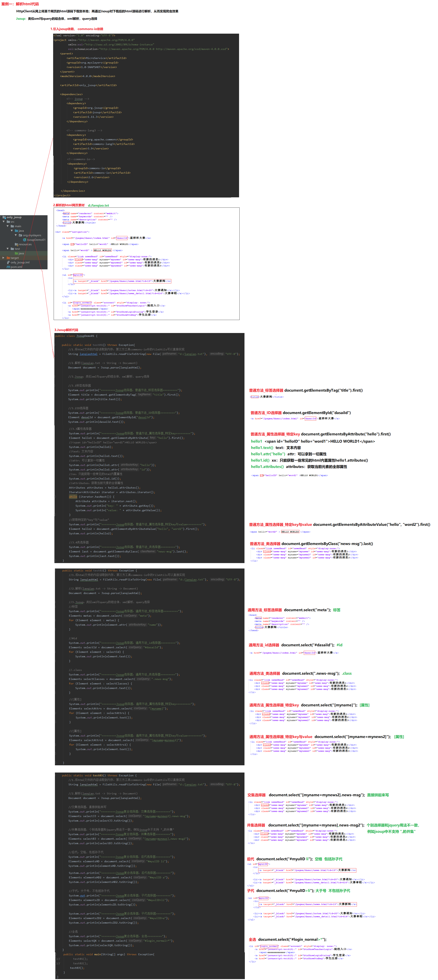Collapse the test folder arrow
Screen dimensions: 438x980
tap(8, 249)
